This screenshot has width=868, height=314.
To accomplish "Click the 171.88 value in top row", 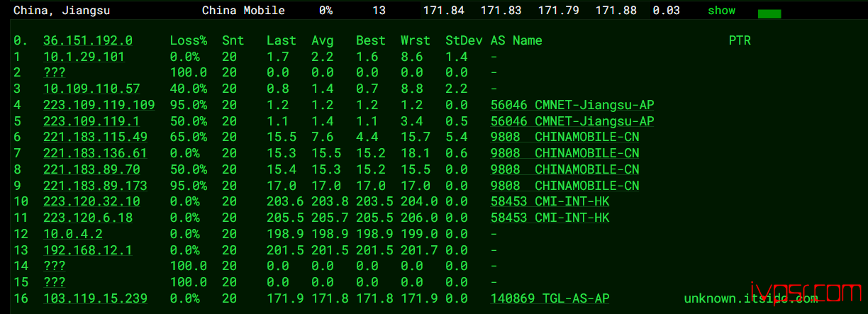I will [616, 11].
